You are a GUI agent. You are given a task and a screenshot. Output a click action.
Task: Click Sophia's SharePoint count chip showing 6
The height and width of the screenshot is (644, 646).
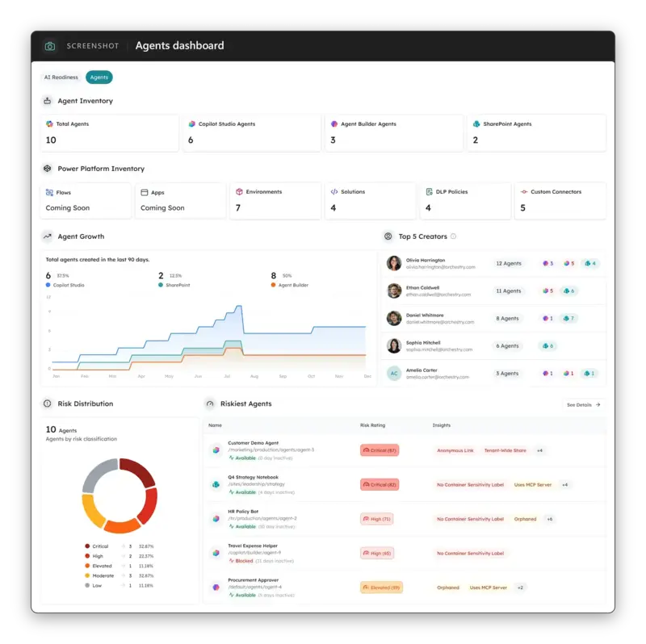(x=548, y=346)
